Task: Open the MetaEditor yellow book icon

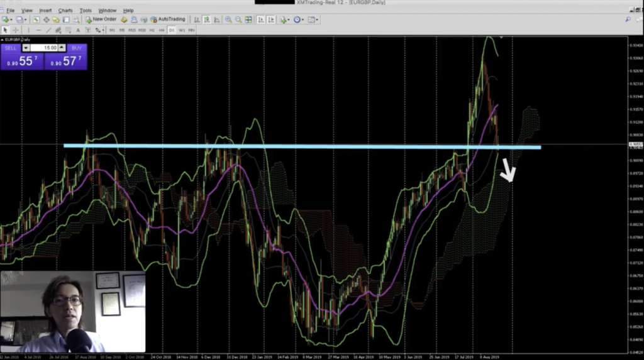Action: 124,19
